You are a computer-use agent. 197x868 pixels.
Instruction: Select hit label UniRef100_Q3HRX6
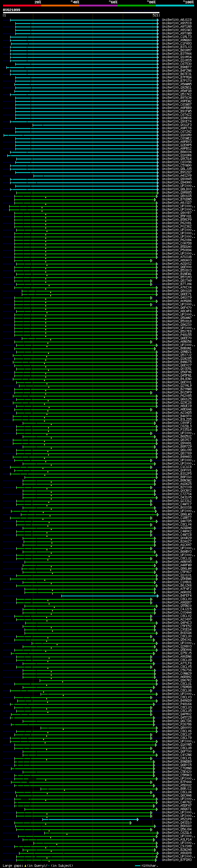pyautogui.click(x=177, y=118)
